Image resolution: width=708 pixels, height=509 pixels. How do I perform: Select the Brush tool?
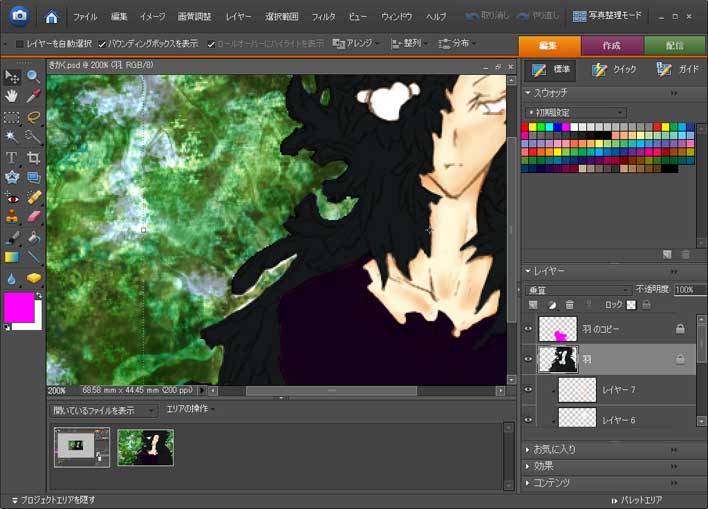[x=12, y=238]
